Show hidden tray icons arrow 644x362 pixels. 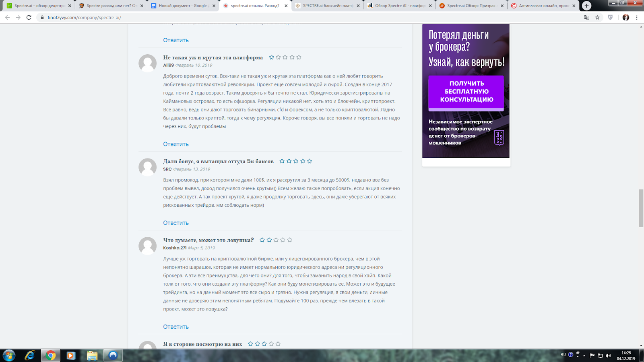coord(584,356)
